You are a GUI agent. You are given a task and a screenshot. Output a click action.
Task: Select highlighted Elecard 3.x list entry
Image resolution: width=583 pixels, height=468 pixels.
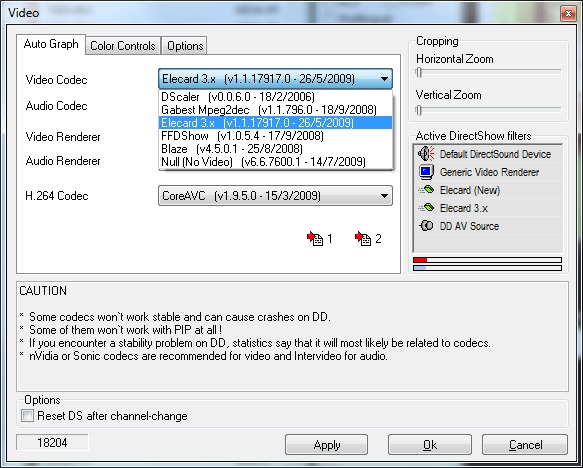276,123
